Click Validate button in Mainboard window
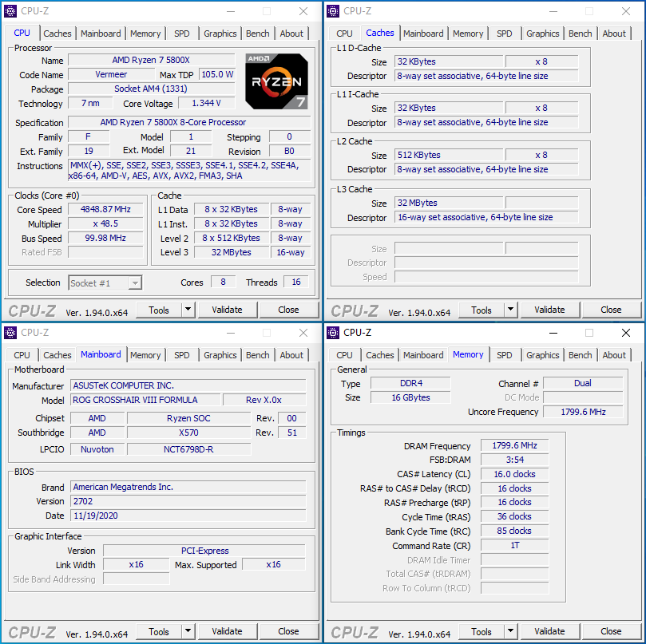 tap(227, 630)
